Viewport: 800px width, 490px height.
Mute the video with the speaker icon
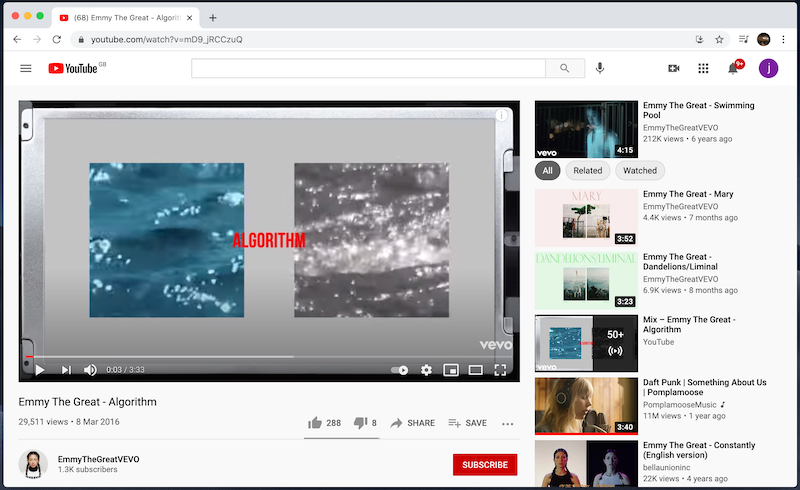90,370
